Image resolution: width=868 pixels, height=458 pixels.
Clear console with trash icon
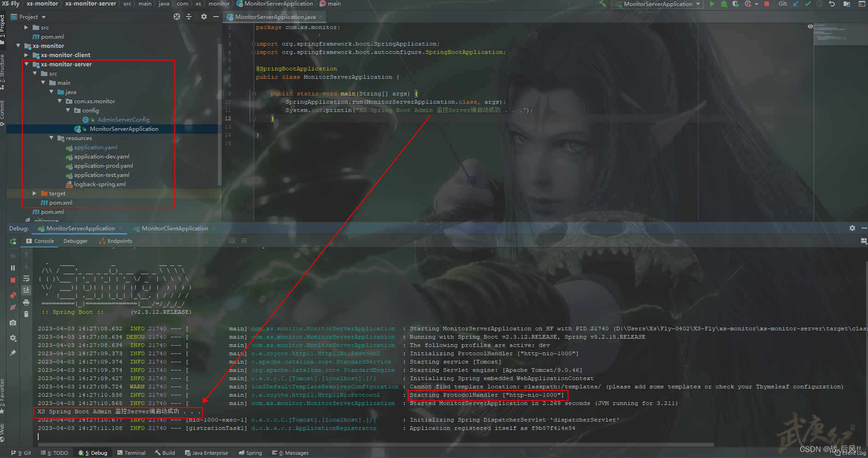(26, 314)
